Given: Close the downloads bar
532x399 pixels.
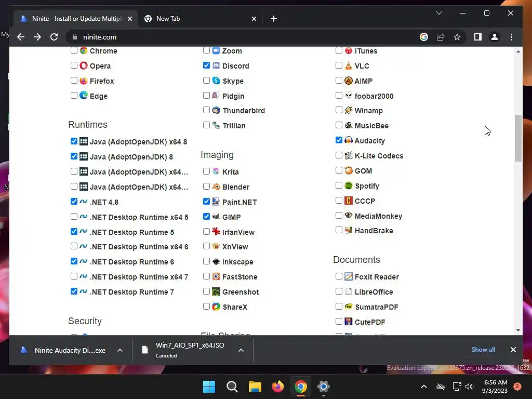Looking at the screenshot, I should [x=513, y=350].
